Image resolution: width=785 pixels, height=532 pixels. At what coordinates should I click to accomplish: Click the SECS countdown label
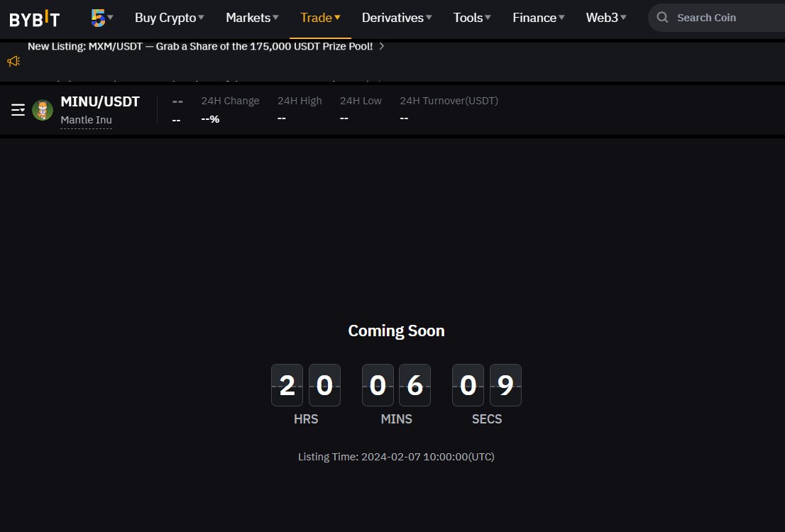487,419
